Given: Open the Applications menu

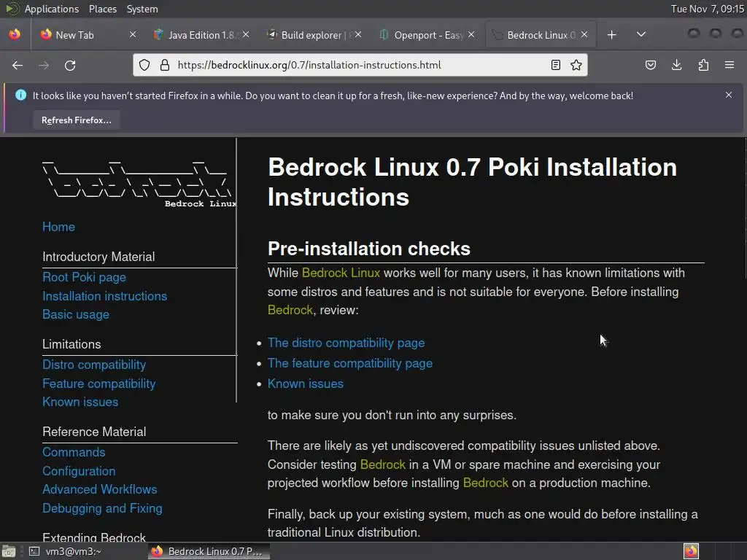Looking at the screenshot, I should point(52,9).
